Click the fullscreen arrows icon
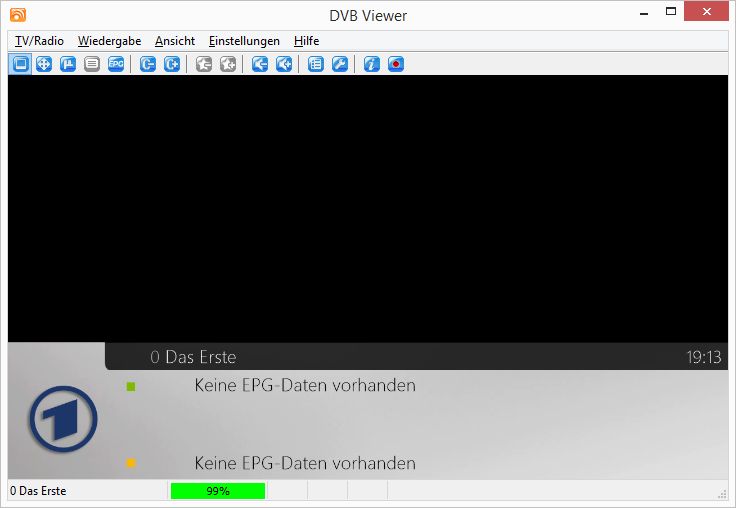736x508 pixels. 44,64
